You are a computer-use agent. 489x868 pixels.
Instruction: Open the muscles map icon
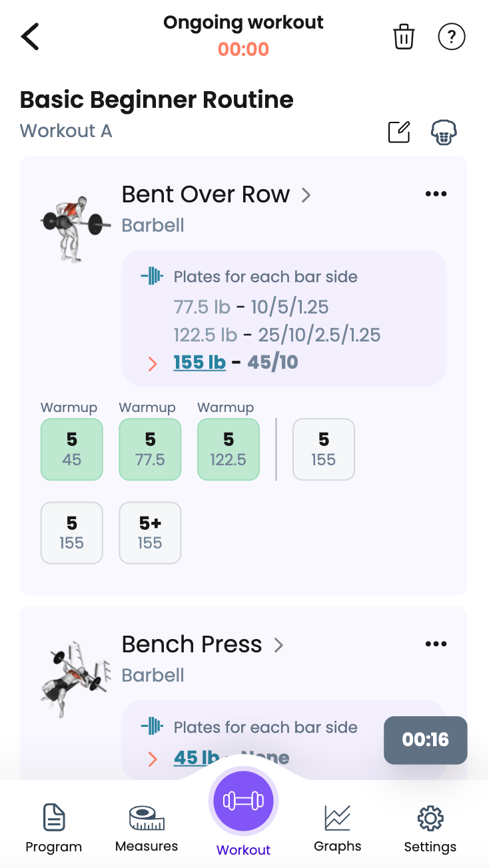click(444, 132)
